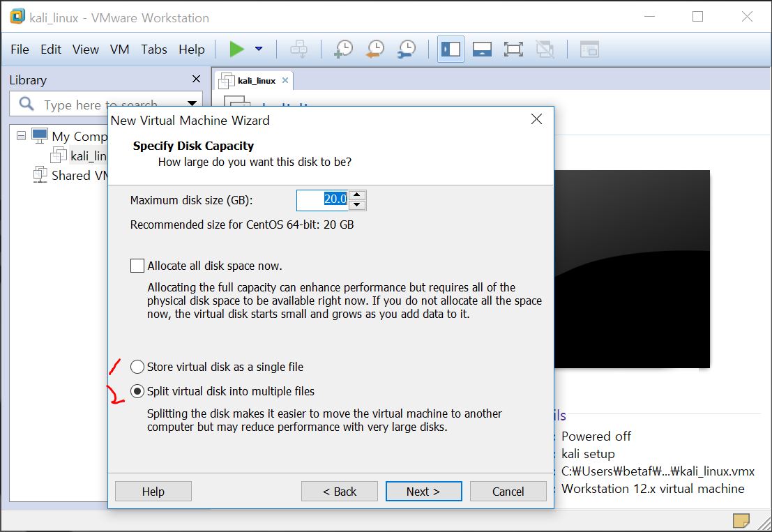772x532 pixels.
Task: Collapse the My Computer tree node
Action: pyautogui.click(x=21, y=135)
